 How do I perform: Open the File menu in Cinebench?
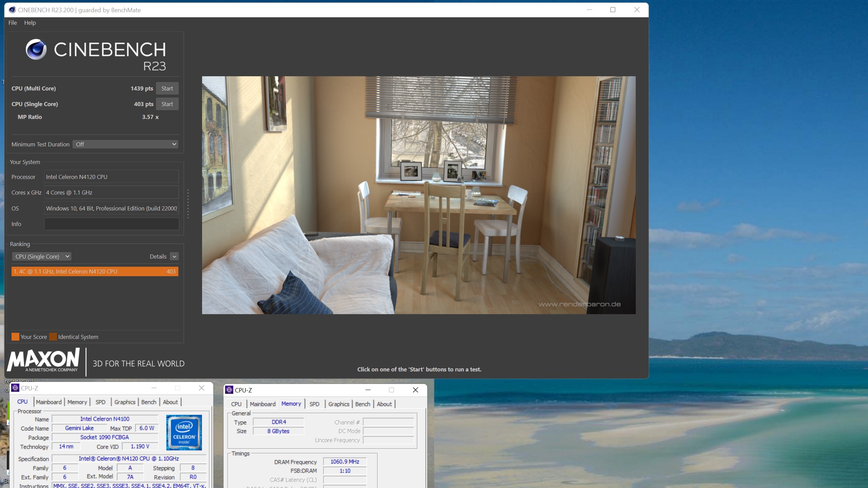tap(13, 23)
